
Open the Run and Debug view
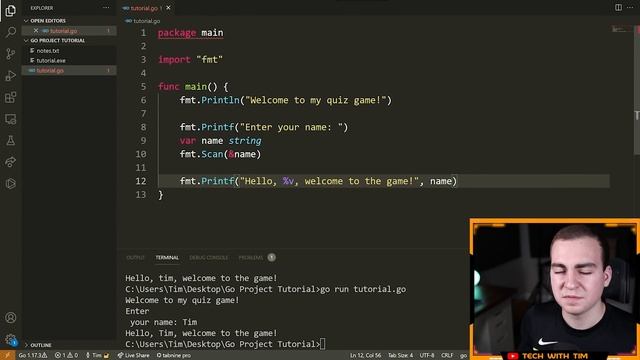(x=11, y=76)
